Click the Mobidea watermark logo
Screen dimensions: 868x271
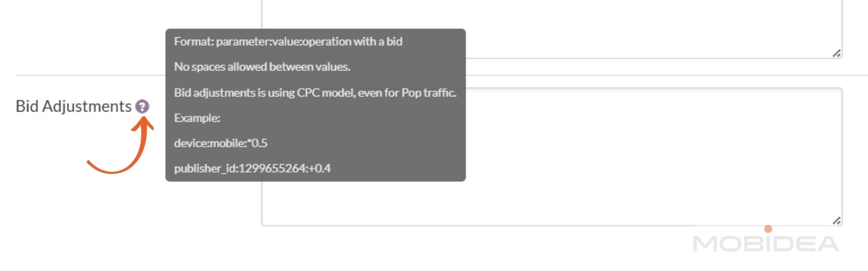tap(766, 243)
